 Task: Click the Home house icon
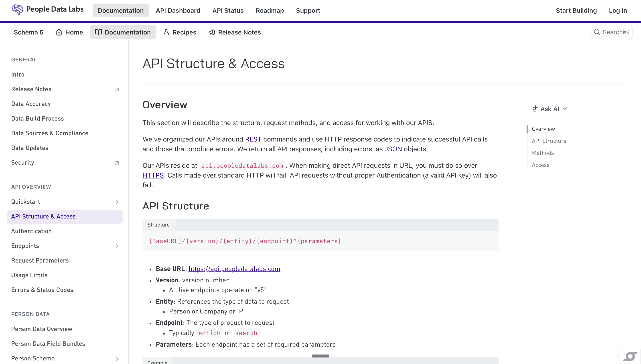click(59, 32)
